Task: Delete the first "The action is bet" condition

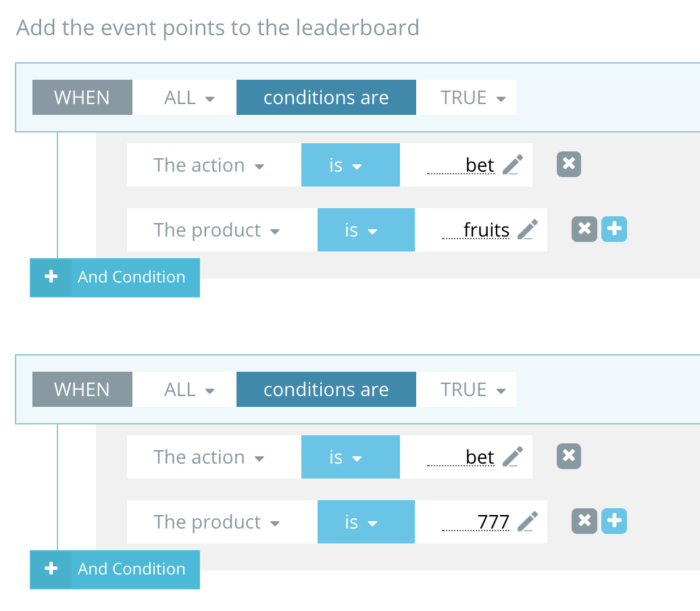Action: [568, 164]
